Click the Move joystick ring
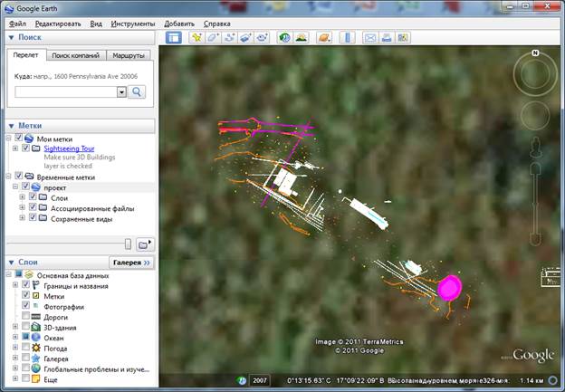565x392 pixels. coord(535,116)
